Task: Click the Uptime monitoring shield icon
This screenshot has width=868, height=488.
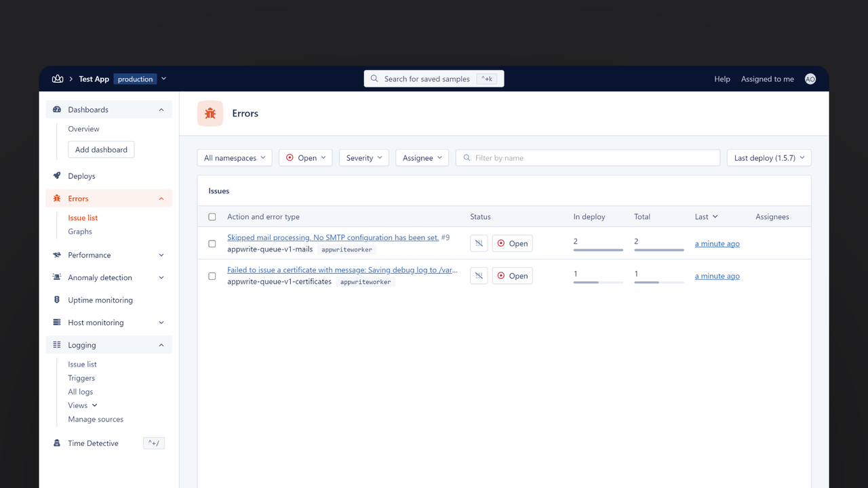Action: click(57, 300)
